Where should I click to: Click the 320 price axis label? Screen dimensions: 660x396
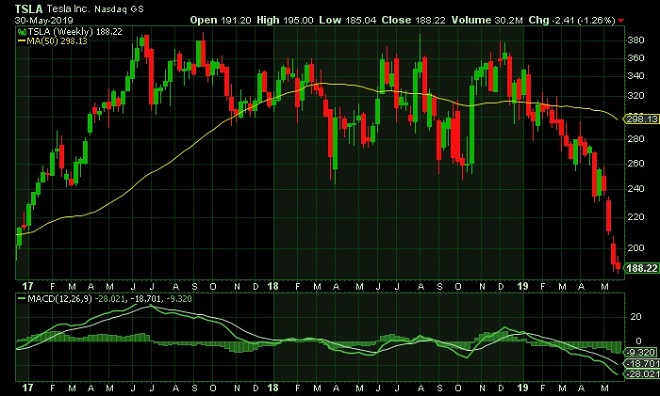click(636, 96)
